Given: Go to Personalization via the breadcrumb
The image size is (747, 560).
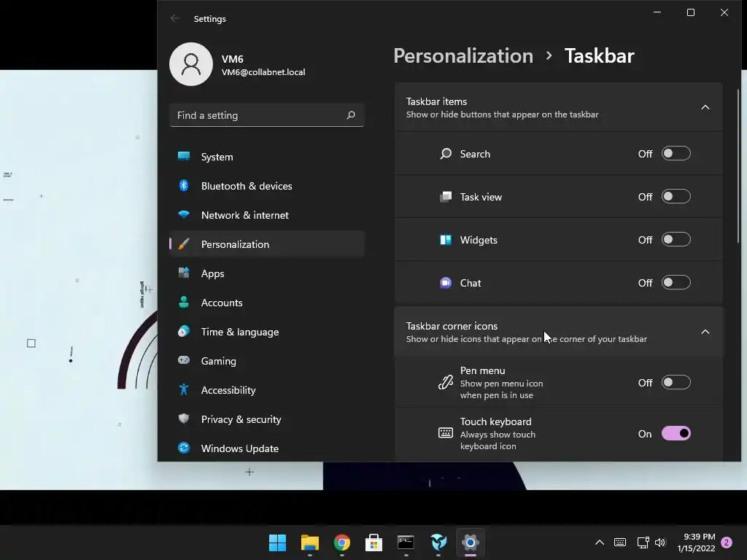Looking at the screenshot, I should pos(463,56).
